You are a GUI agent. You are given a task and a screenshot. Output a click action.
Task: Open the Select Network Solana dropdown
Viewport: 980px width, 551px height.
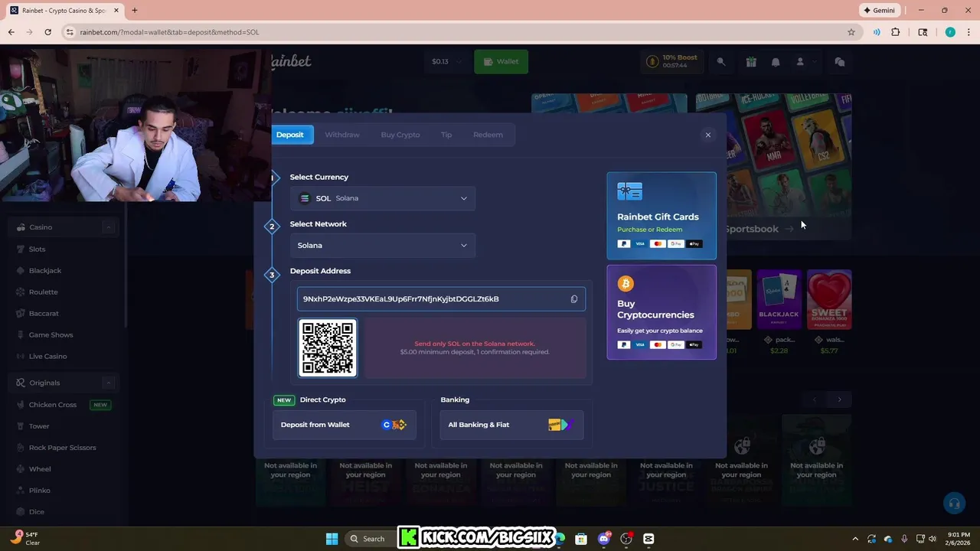[x=383, y=246]
